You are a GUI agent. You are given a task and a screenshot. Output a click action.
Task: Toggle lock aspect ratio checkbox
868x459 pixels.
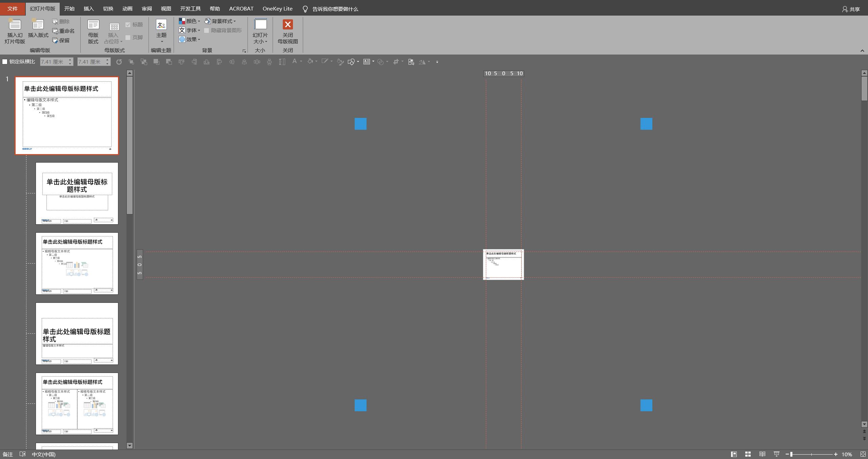(5, 62)
